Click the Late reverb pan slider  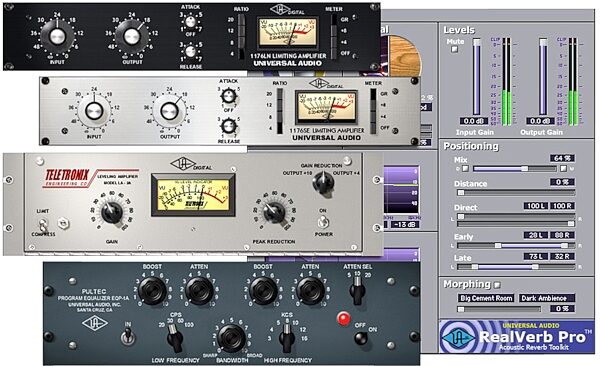click(x=516, y=266)
